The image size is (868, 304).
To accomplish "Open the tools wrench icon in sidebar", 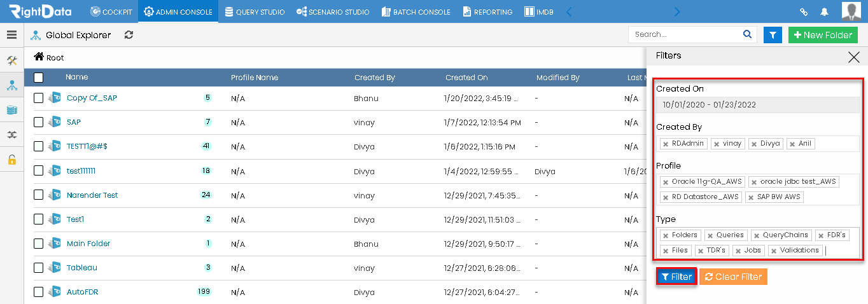I will point(11,60).
